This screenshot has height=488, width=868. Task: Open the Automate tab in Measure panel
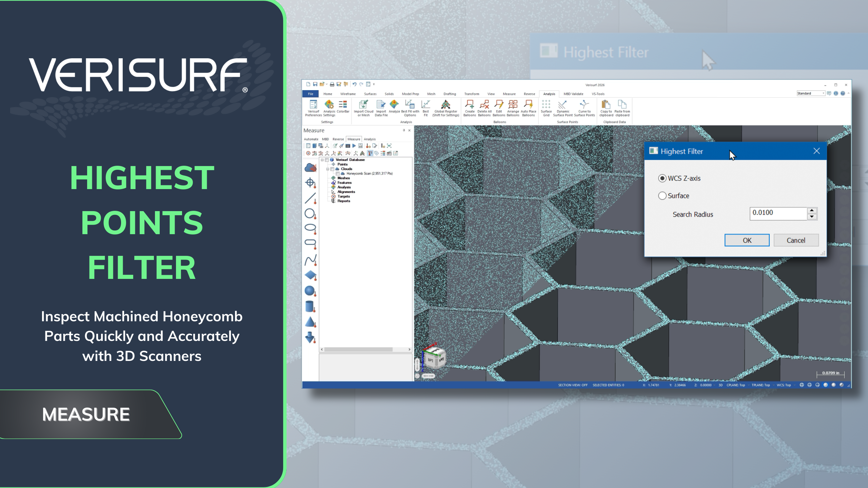coord(311,139)
